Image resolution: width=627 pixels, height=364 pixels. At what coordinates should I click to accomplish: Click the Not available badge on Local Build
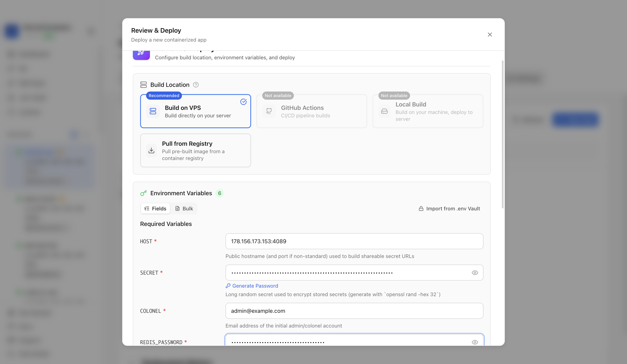pyautogui.click(x=394, y=96)
